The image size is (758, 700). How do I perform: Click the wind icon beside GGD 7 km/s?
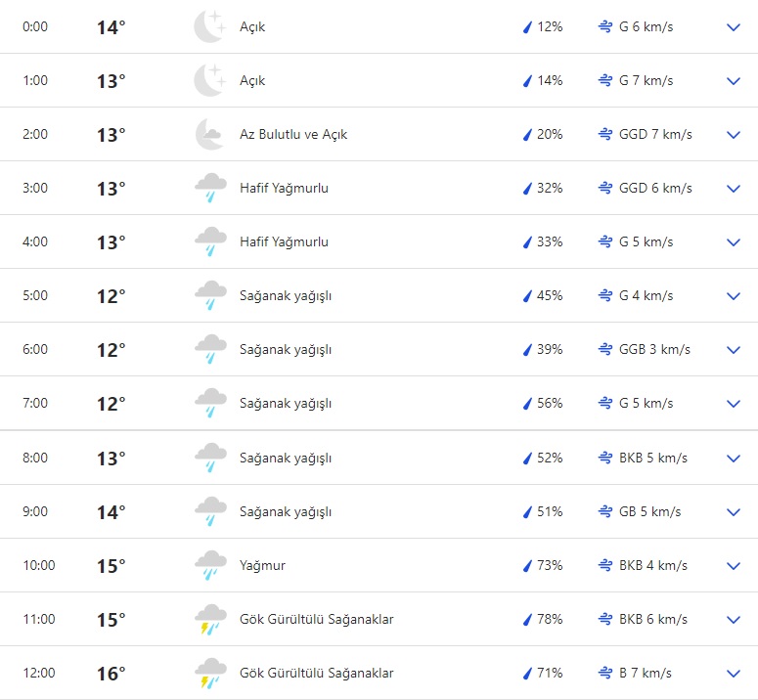pos(605,134)
